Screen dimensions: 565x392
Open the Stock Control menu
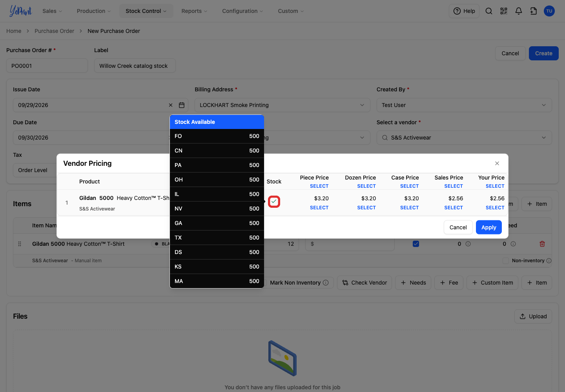coord(146,11)
